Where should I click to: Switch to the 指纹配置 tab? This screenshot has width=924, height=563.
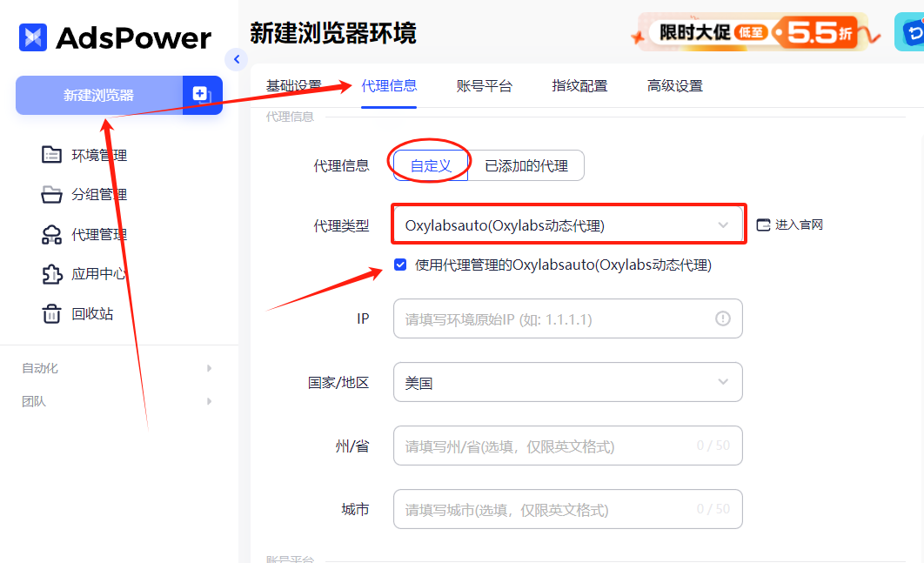point(579,85)
